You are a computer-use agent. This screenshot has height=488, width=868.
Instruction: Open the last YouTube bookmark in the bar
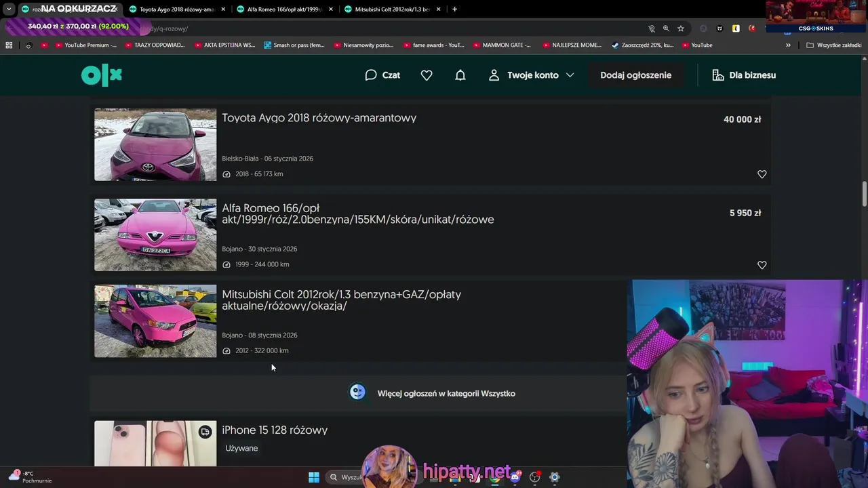coord(697,45)
